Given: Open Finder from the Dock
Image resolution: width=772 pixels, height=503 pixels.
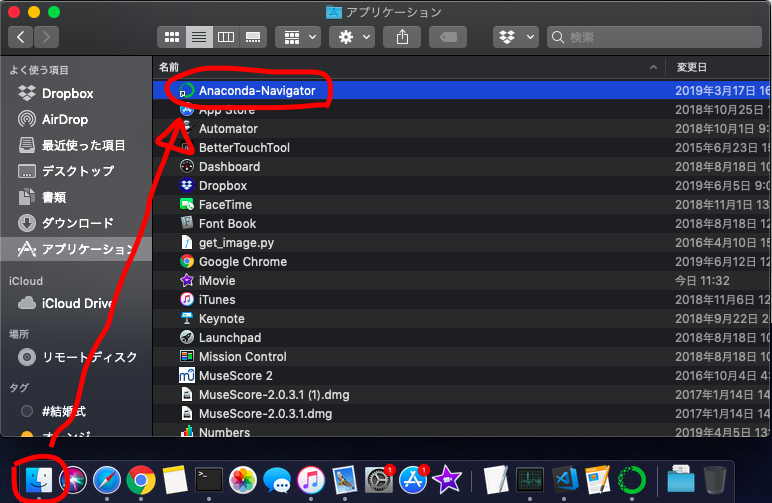Looking at the screenshot, I should (38, 480).
